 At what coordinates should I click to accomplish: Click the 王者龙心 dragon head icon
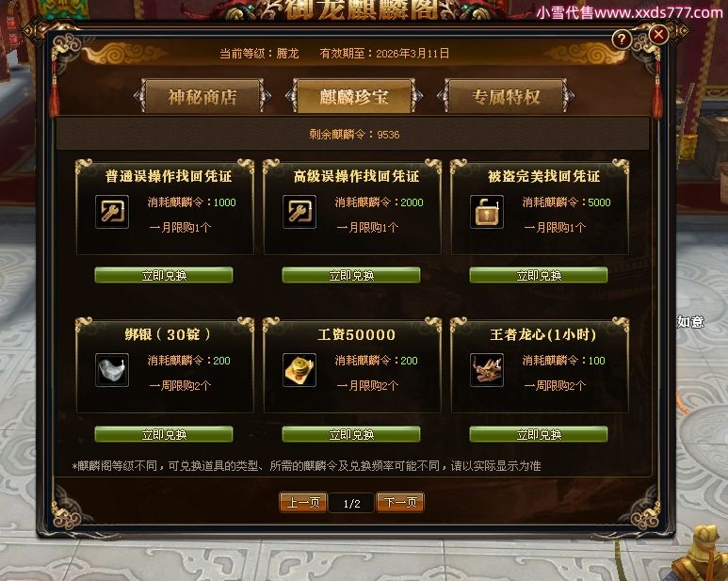click(x=487, y=370)
